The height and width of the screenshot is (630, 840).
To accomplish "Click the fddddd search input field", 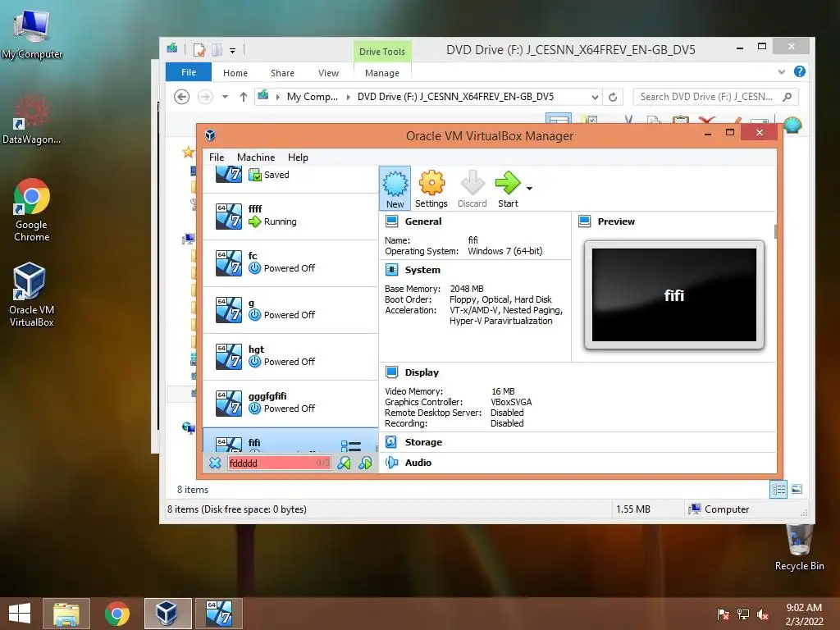I will 279,463.
